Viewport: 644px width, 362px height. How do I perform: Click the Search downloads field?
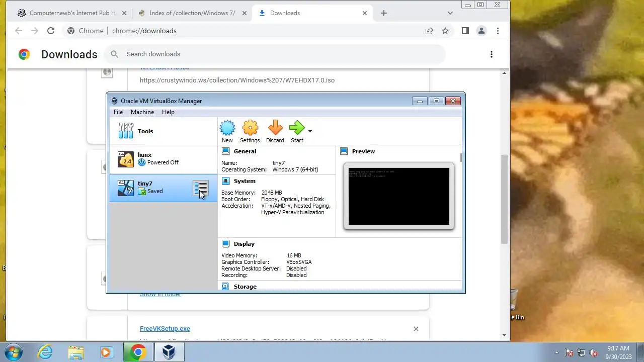(x=275, y=54)
